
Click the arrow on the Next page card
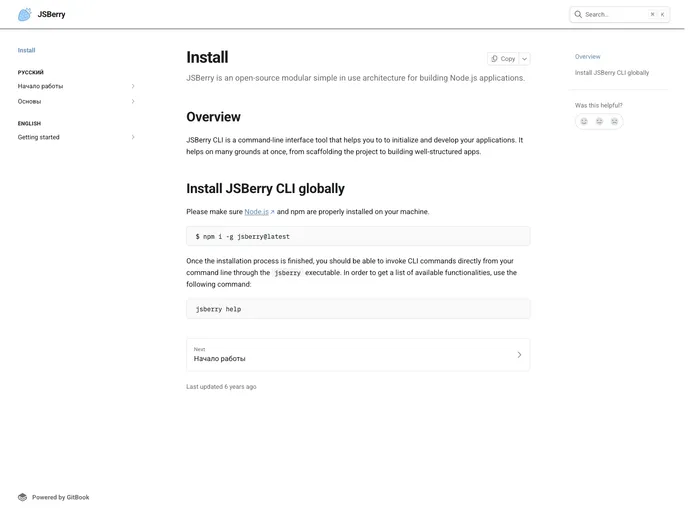coord(519,354)
